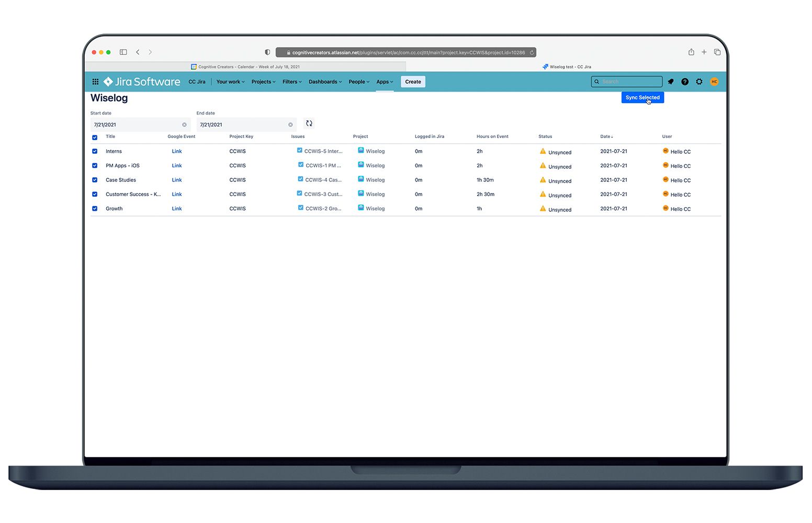Open the Google Event Link for PM Apps - iOS
812x523 pixels.
coord(177,166)
